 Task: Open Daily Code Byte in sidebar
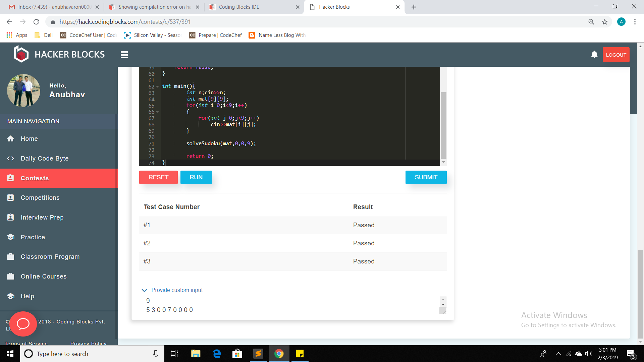click(45, 159)
